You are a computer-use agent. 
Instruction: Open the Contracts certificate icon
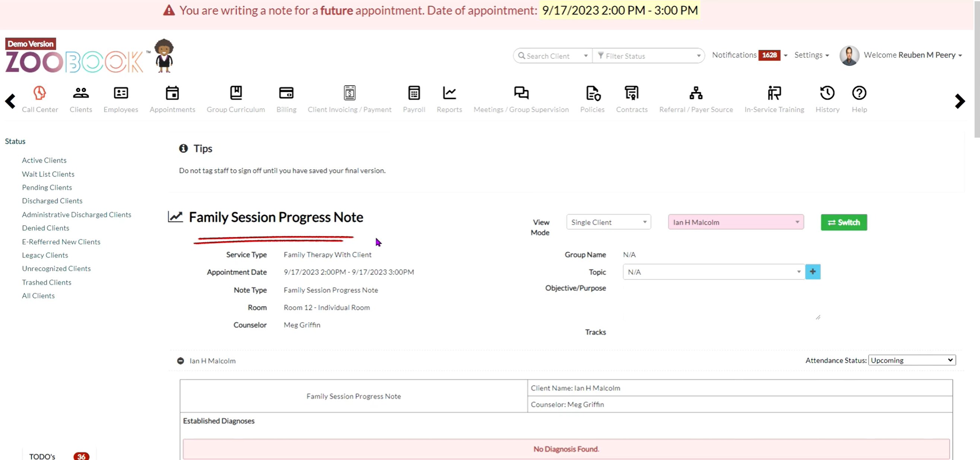pos(631,93)
